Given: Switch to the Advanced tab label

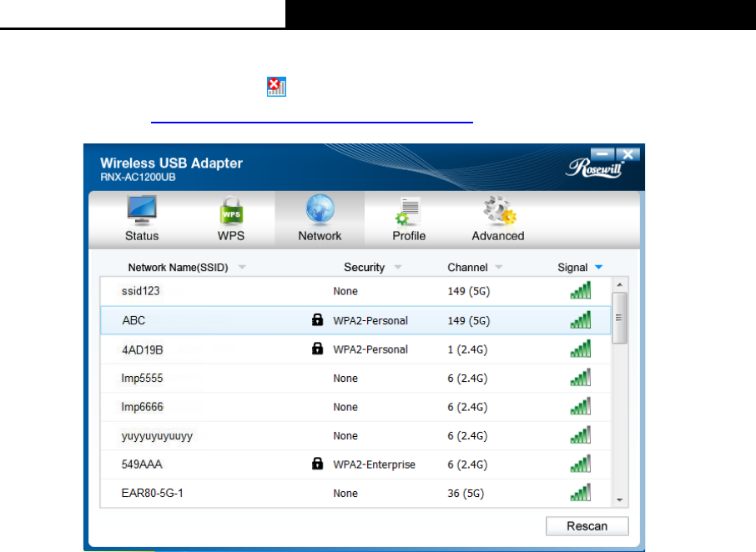Looking at the screenshot, I should (x=498, y=236).
